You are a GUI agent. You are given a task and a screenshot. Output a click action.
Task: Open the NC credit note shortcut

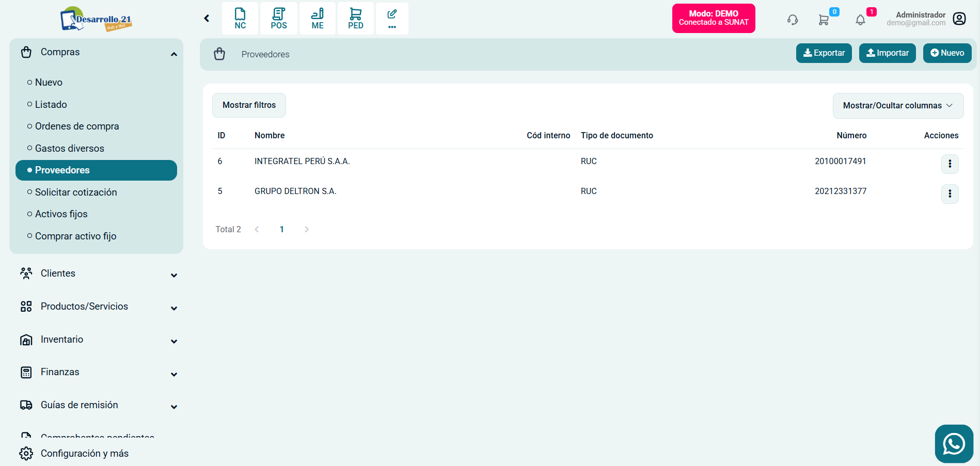click(240, 19)
